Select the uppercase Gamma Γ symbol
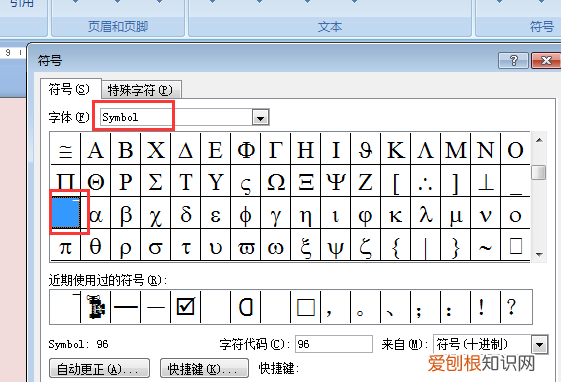Image resolution: width=561 pixels, height=382 pixels. coord(276,149)
